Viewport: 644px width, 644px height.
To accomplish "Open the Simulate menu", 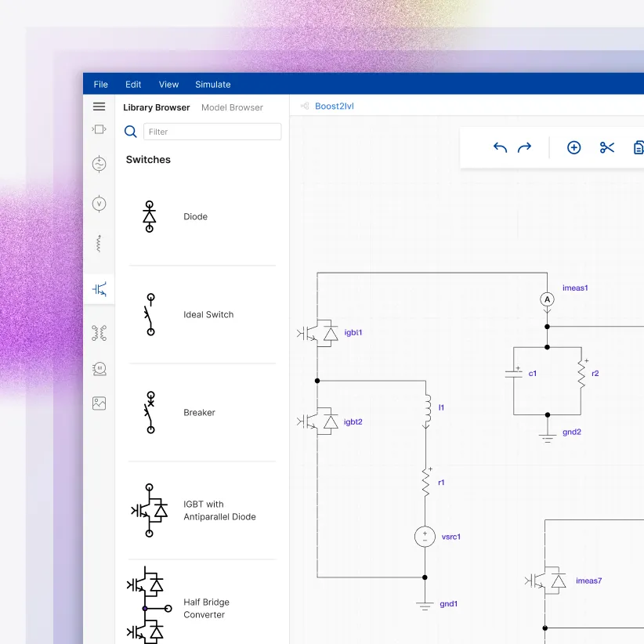I will click(x=213, y=85).
